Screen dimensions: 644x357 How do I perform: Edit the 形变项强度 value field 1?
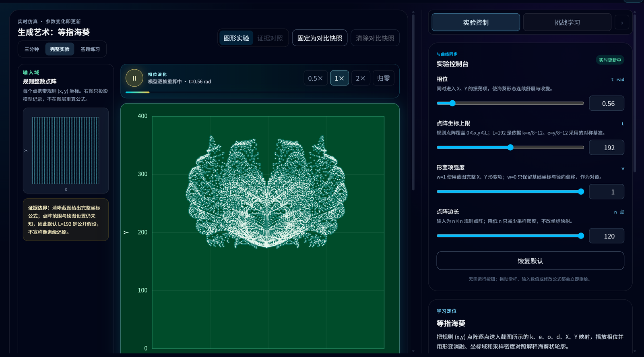(607, 192)
